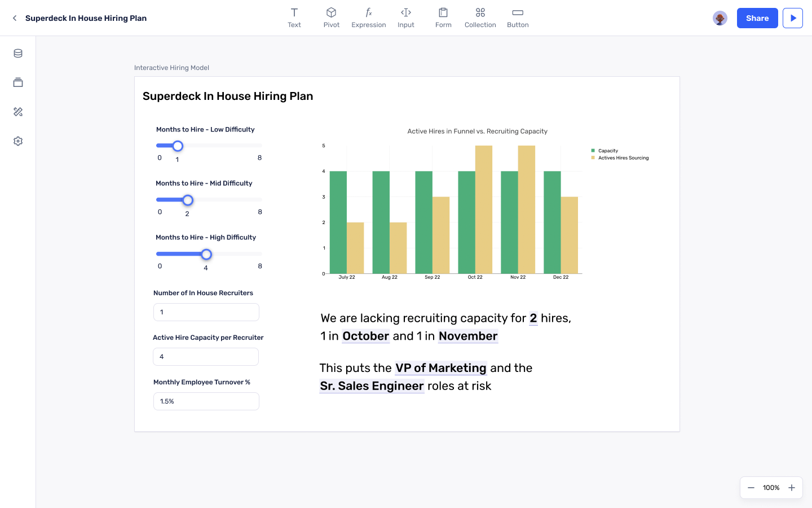The width and height of the screenshot is (812, 508).
Task: Add an Input element
Action: (406, 18)
